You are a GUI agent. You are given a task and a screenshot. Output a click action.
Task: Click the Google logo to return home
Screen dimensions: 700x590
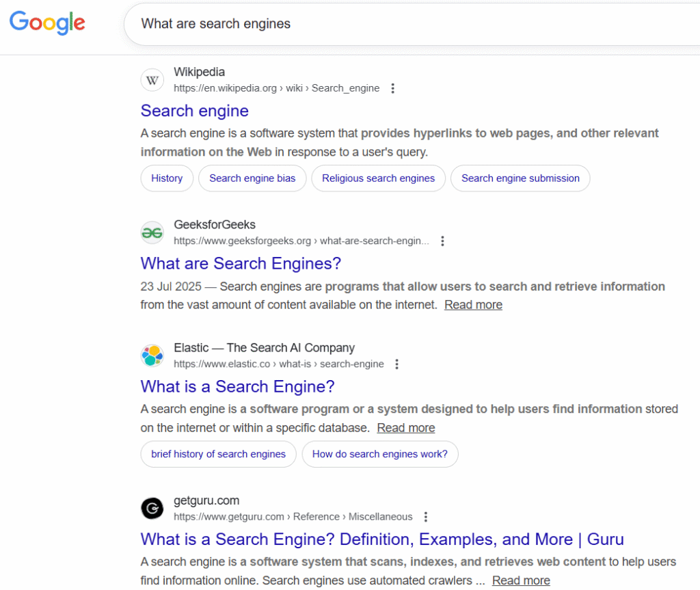(46, 23)
